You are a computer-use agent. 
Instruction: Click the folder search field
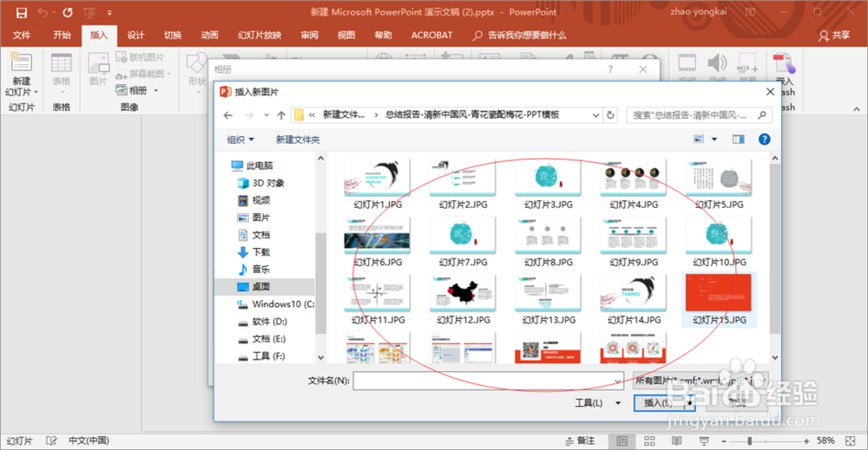(x=699, y=115)
